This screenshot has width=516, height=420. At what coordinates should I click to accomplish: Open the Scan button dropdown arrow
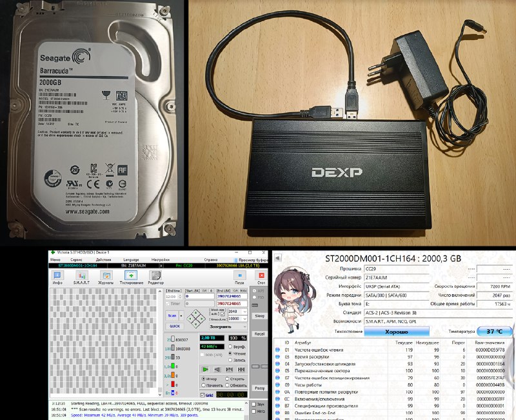181,315
